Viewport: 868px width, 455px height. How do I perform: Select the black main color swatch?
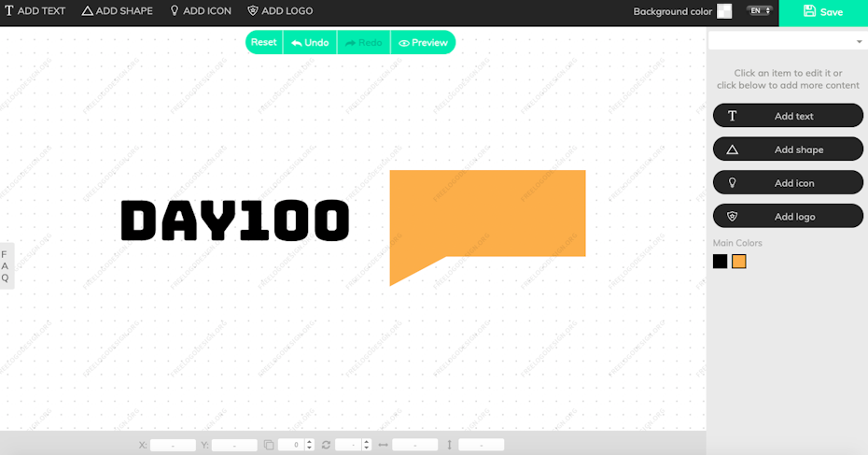(720, 262)
